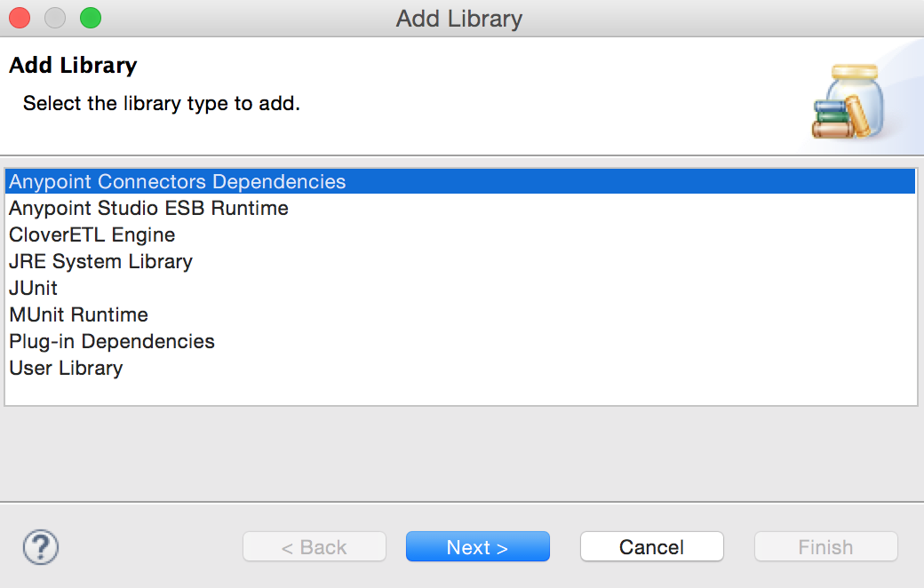Click the disabled Finish button

(825, 546)
